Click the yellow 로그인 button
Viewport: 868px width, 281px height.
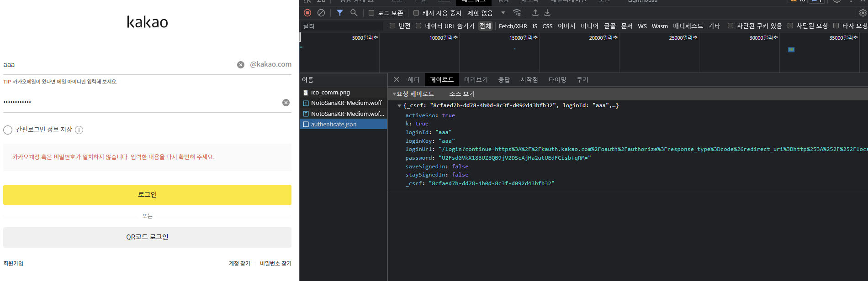[147, 195]
